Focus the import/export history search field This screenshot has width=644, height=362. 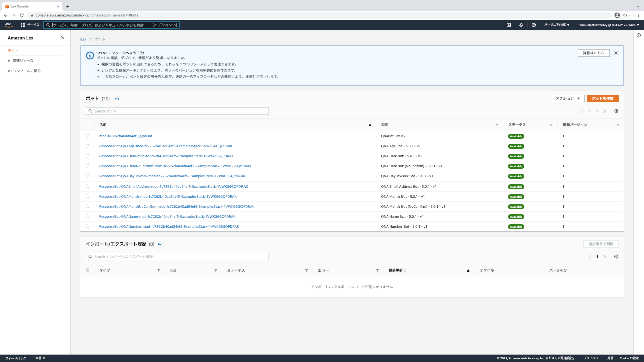pos(177,256)
